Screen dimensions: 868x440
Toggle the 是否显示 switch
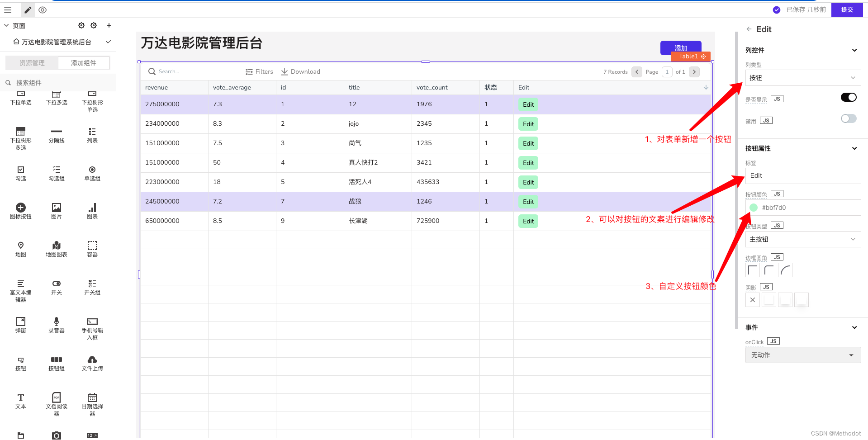click(x=849, y=97)
